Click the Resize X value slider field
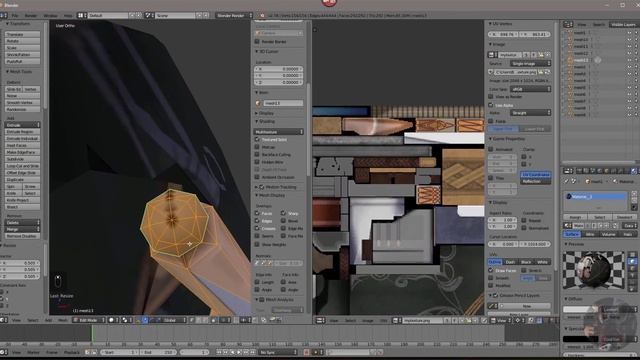Viewport: 640px width, 360px height. click(20, 263)
